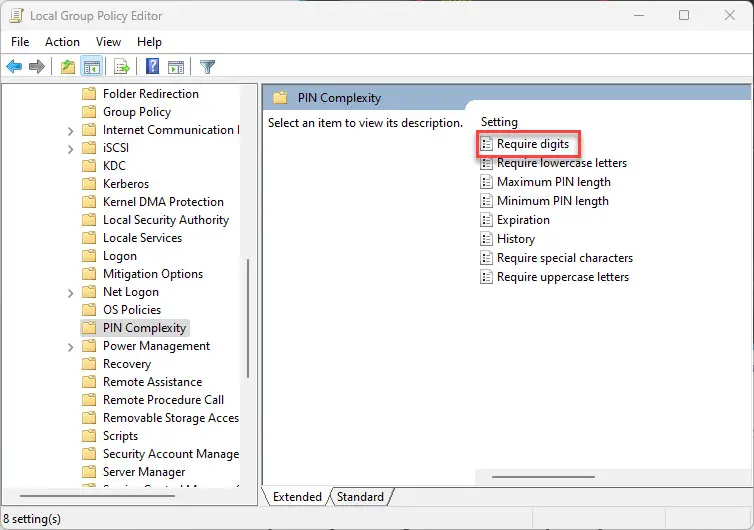
Task: Expand the iSCSI tree node
Action: pos(71,149)
